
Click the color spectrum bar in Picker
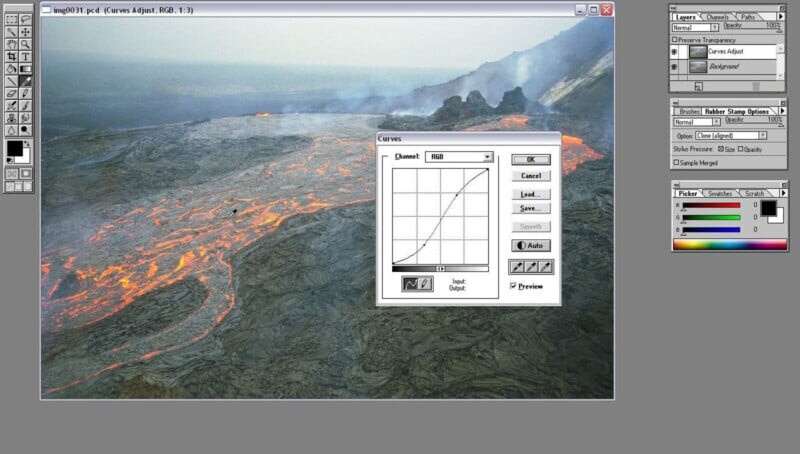728,244
